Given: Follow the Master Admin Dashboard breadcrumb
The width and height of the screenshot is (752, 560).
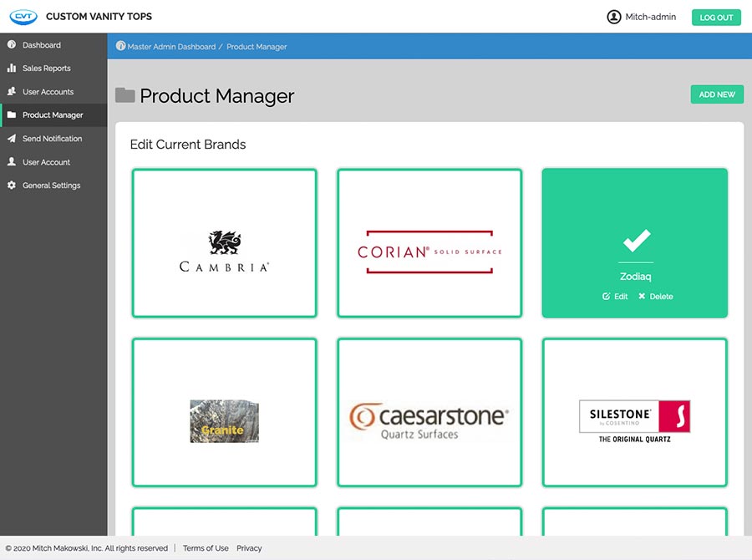Looking at the screenshot, I should point(171,47).
